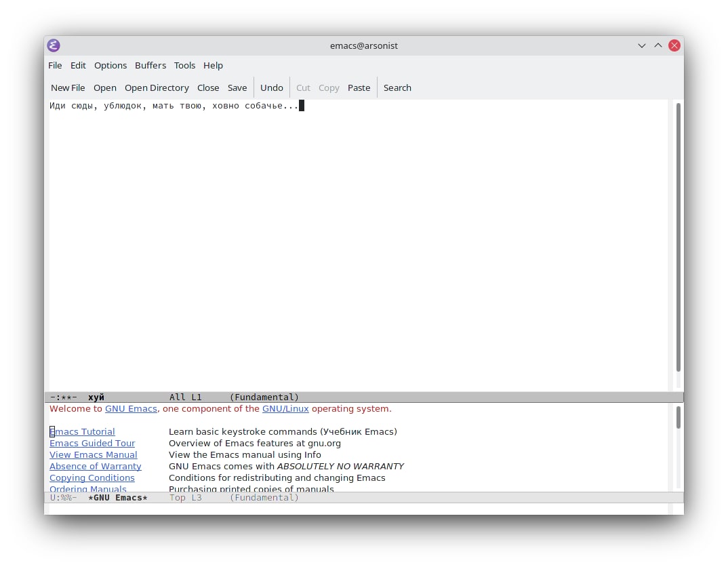This screenshot has width=728, height=567.
Task: Click the upper buffer's vertical scrollbar thumb
Action: (679, 237)
